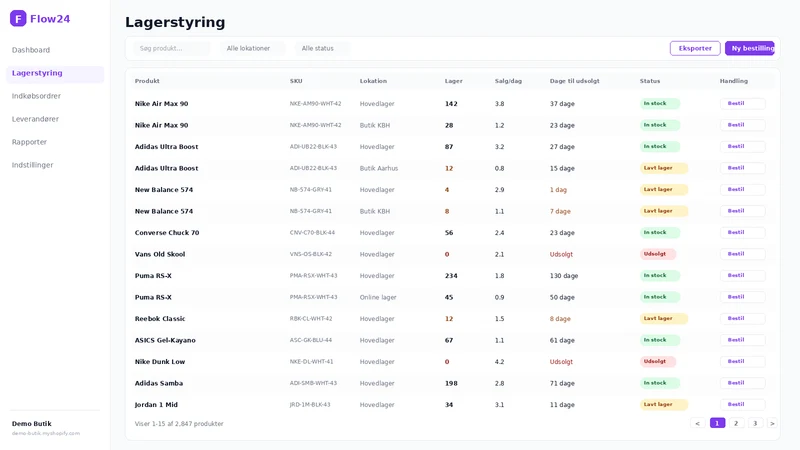This screenshot has height=450, width=800.
Task: Click Bestil for New Balance 574 Hovedlager
Action: click(742, 189)
